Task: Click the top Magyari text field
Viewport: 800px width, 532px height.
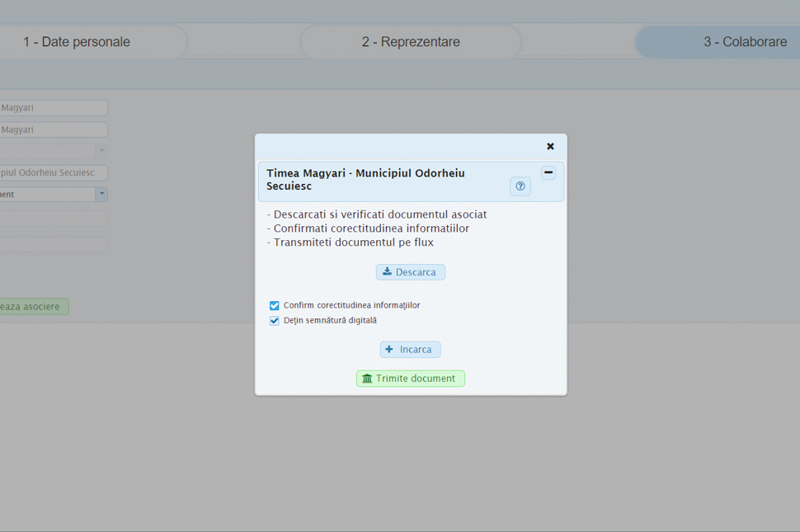Action: 52,108
